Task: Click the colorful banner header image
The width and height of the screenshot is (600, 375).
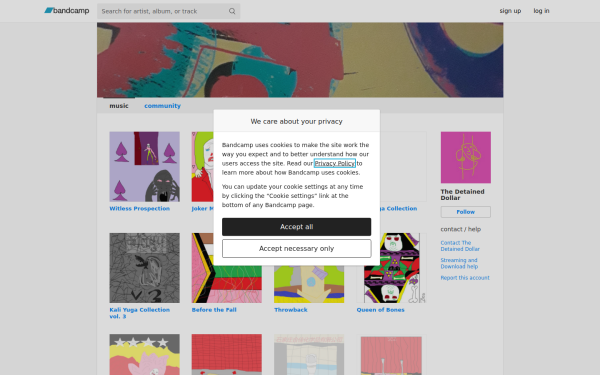Action: [x=300, y=60]
